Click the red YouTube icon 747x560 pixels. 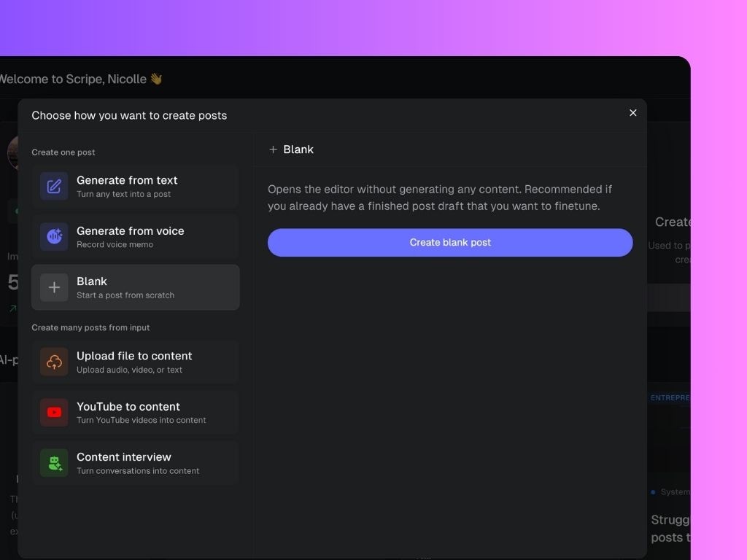point(54,413)
